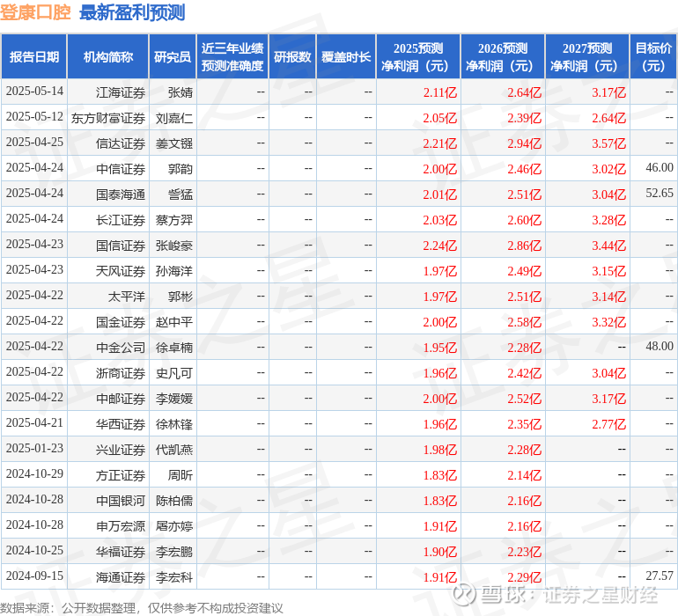Click the date 2024-09-15
The width and height of the screenshot is (678, 616).
pos(34,576)
